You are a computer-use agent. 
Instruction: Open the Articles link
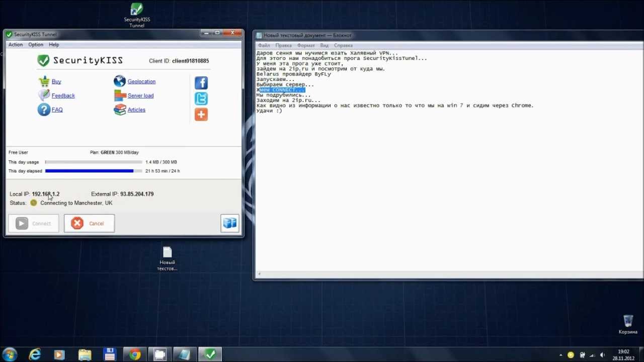[x=136, y=110]
